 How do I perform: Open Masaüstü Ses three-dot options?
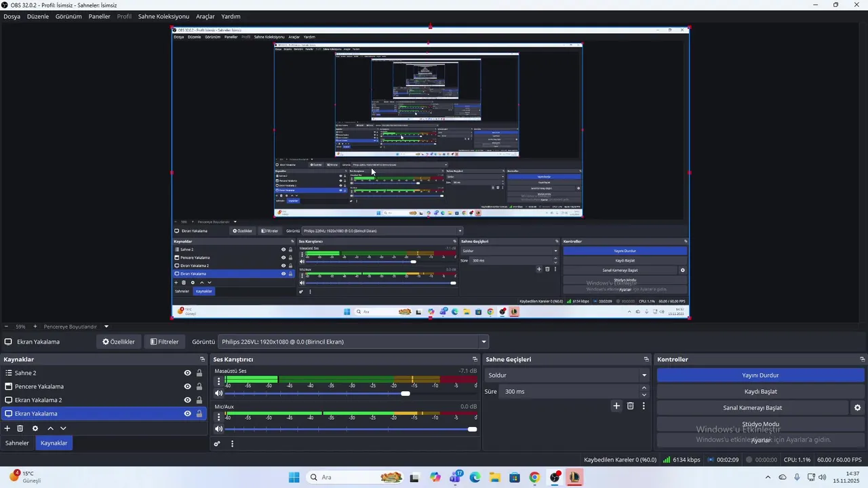(x=218, y=382)
